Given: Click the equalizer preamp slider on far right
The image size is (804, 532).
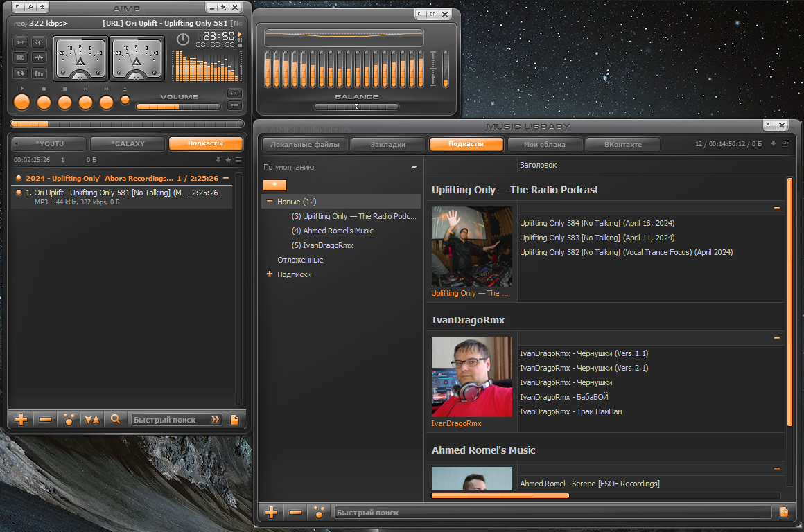Looking at the screenshot, I should [445, 69].
